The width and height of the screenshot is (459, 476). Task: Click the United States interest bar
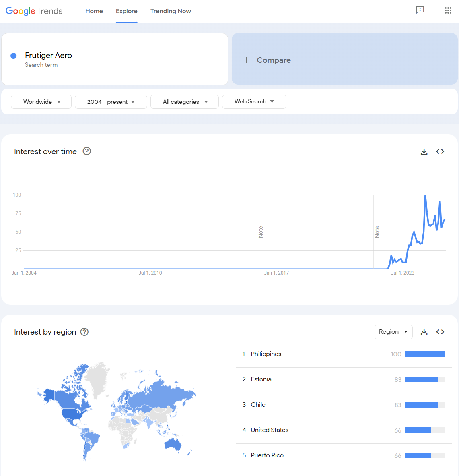click(425, 430)
